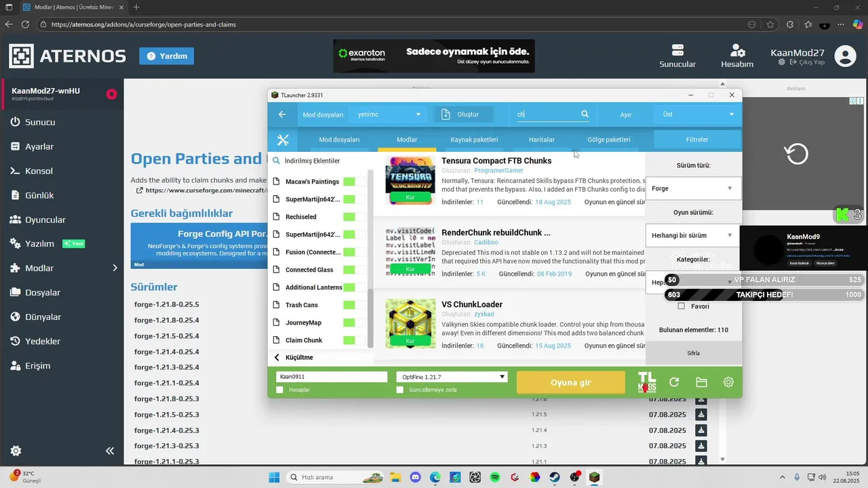Check the Favori checkbox

click(682, 306)
